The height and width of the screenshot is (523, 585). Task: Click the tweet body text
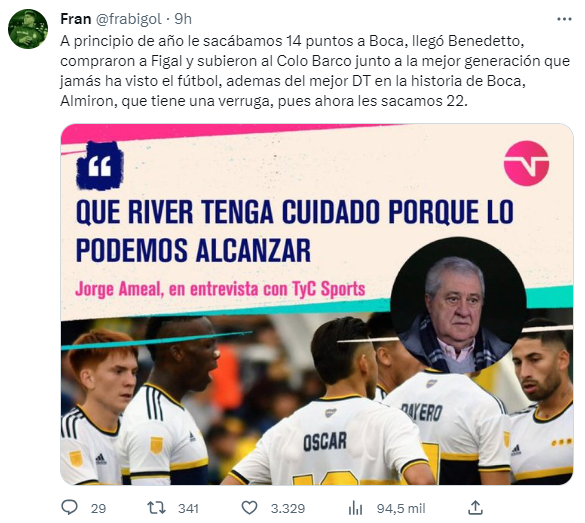315,71
